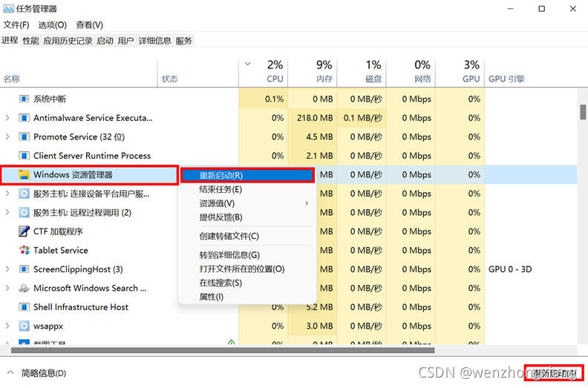Expand 服务主机: 远程过程调用 (2) group
This screenshot has height=388, width=588.
pos(7,213)
